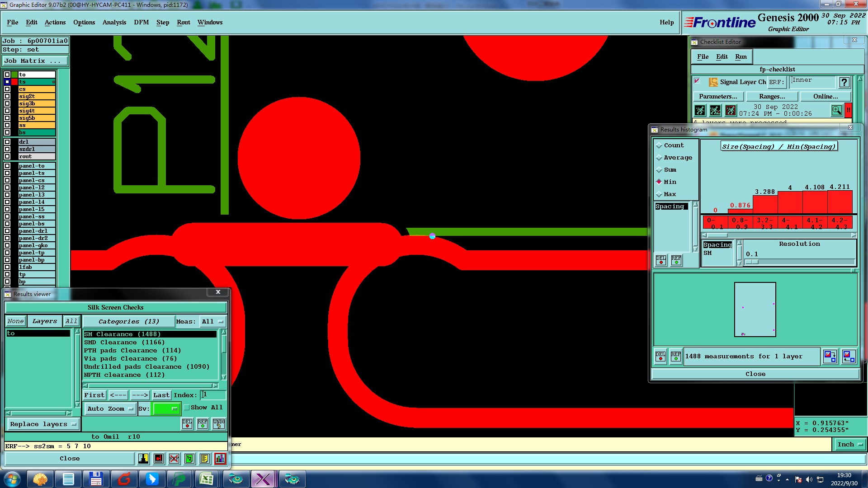
Task: Click the UNDO icon in Results viewer
Action: 219,424
